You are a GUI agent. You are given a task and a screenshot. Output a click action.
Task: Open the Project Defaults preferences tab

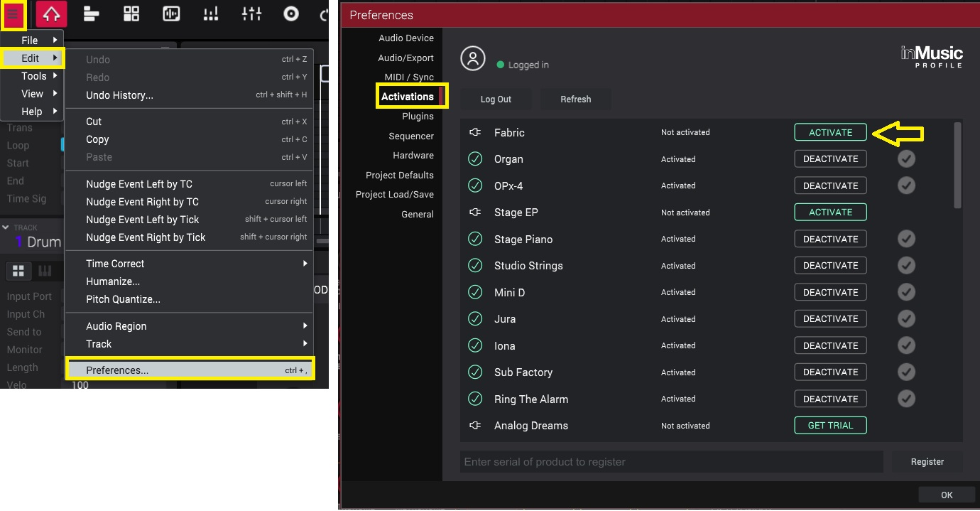400,175
